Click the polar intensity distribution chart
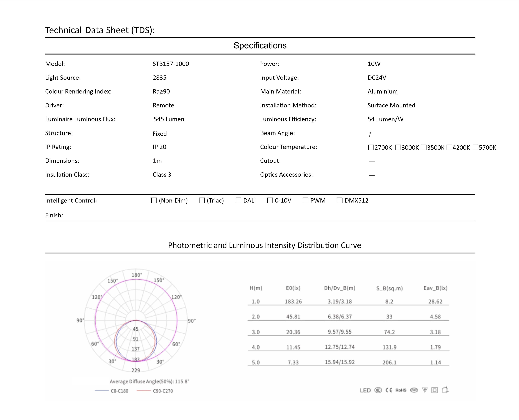The height and width of the screenshot is (420, 519). pyautogui.click(x=136, y=321)
